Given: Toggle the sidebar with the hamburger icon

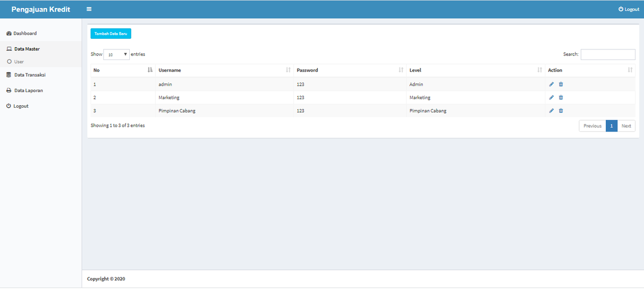Looking at the screenshot, I should point(89,9).
